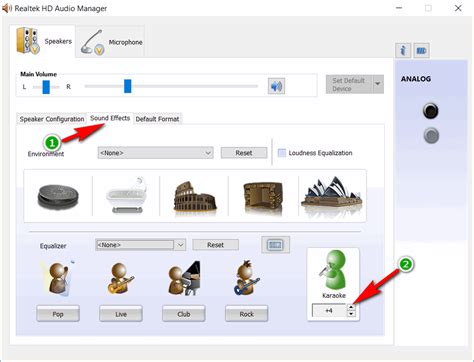Apply the Pop equalizer button
The image size is (474, 362).
[x=58, y=314]
